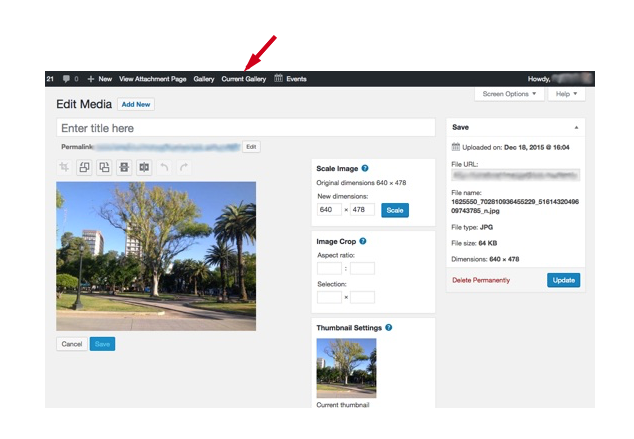Screen dimensions: 634x439
Task: Rotate image counter-clockwise icon
Action: [84, 167]
